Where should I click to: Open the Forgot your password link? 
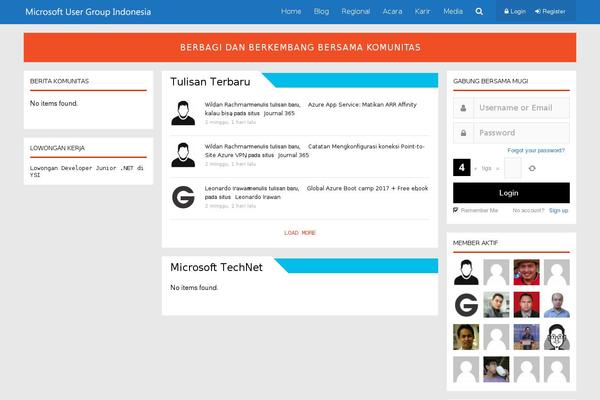pos(536,150)
